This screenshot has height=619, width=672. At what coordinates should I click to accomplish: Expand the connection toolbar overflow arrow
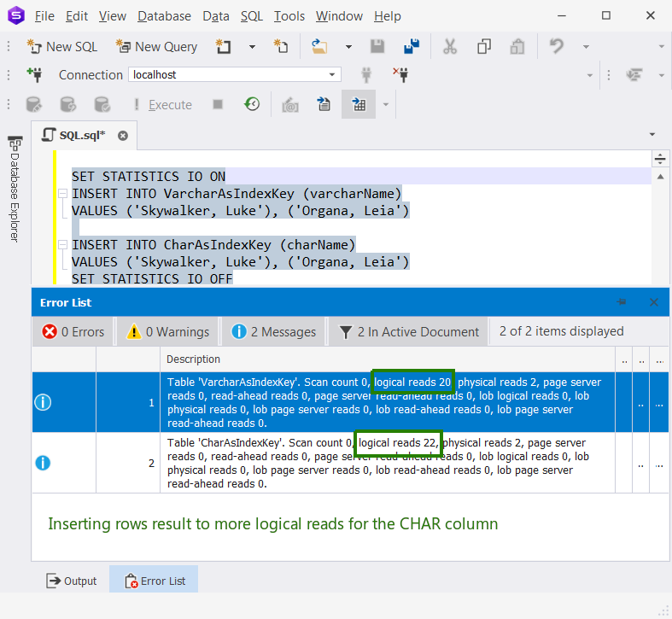point(590,75)
